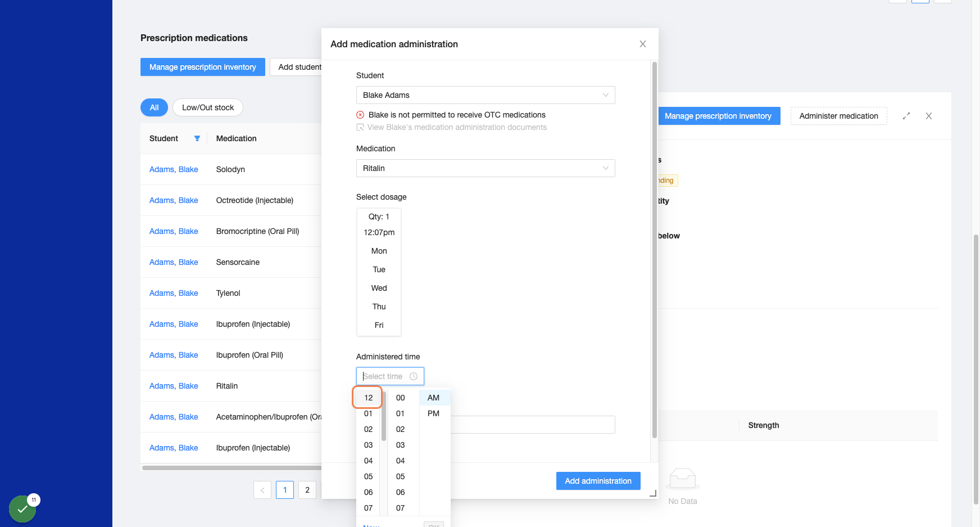Choose AM in time picker

[434, 398]
